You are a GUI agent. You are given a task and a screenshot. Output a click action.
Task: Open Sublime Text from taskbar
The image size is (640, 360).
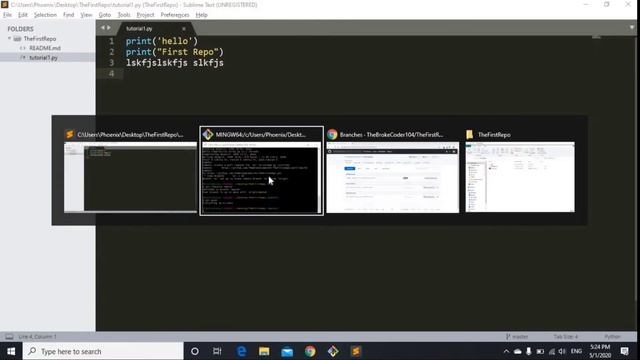(356, 351)
